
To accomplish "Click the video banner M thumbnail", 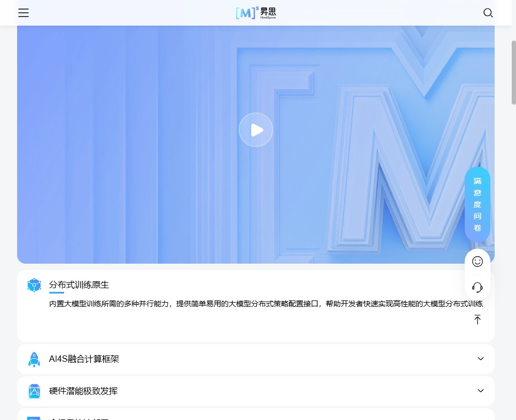I will pyautogui.click(x=256, y=145).
